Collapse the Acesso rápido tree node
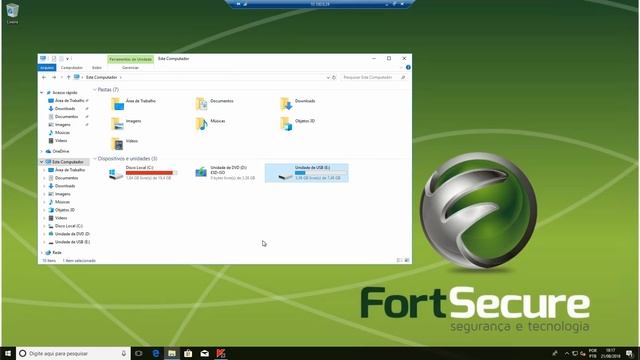 (x=42, y=93)
